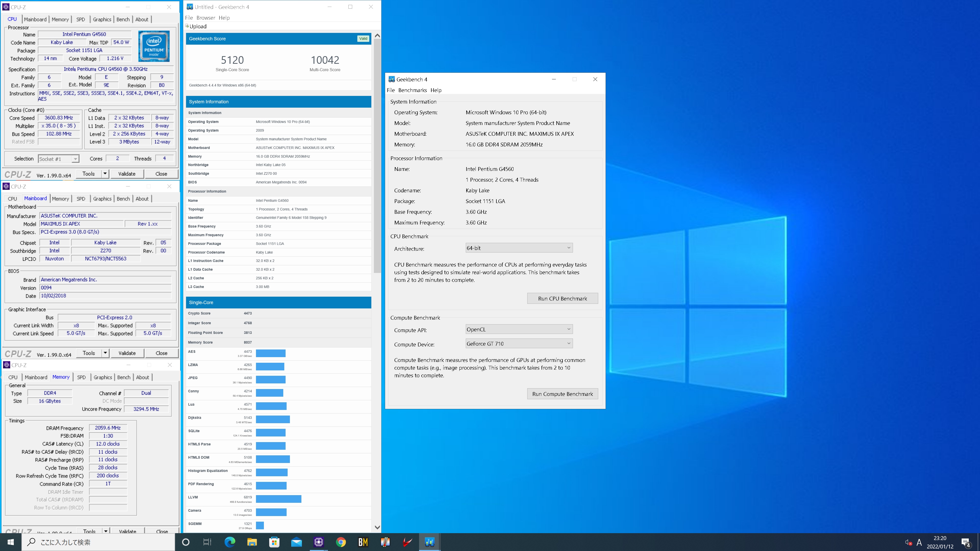Open About tab in CPU-Z mainboard window
This screenshot has height=551, width=980.
(142, 198)
